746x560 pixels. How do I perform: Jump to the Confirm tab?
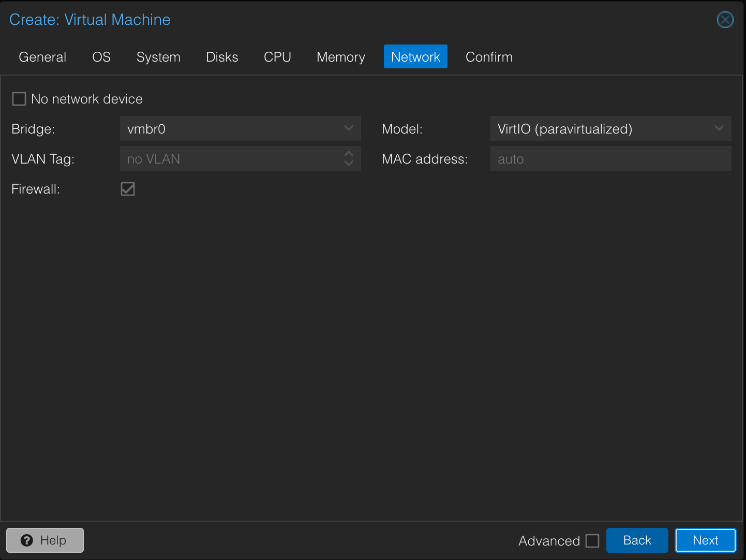489,57
